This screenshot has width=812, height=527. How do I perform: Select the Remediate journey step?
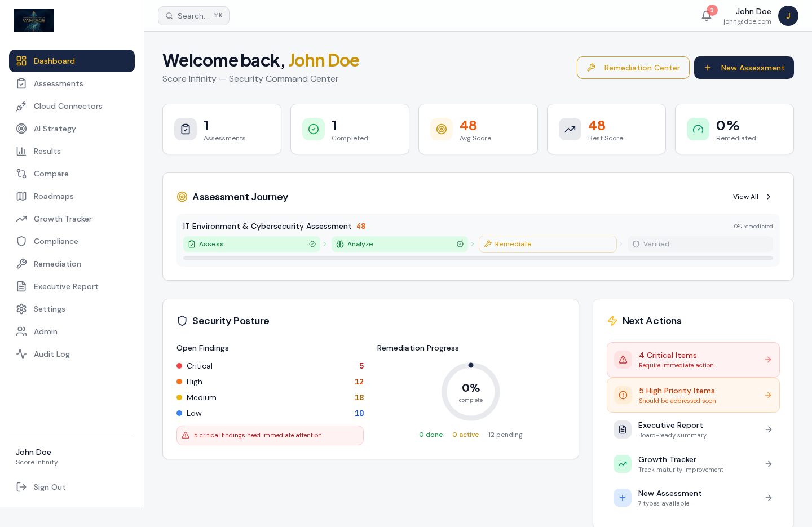[x=548, y=244]
